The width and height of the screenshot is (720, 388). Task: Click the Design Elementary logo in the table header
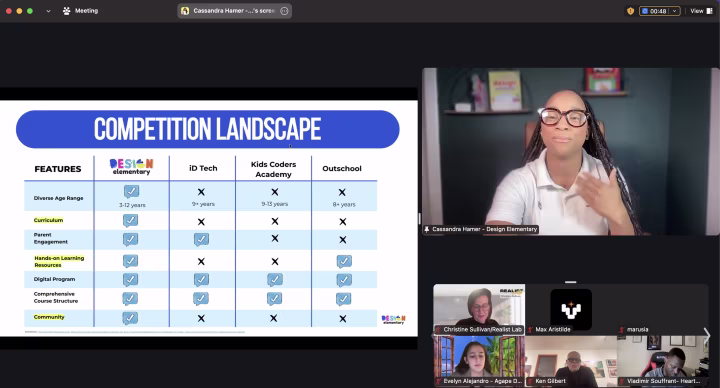[131, 167]
